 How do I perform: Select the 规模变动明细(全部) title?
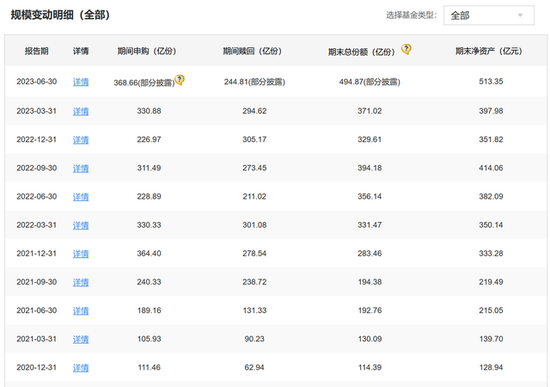click(60, 15)
